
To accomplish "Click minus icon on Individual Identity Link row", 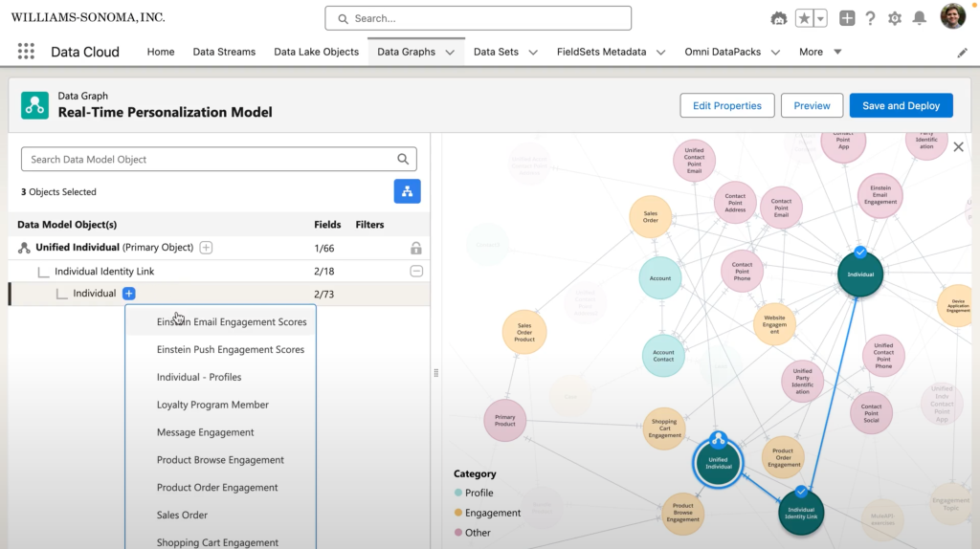I will click(416, 272).
